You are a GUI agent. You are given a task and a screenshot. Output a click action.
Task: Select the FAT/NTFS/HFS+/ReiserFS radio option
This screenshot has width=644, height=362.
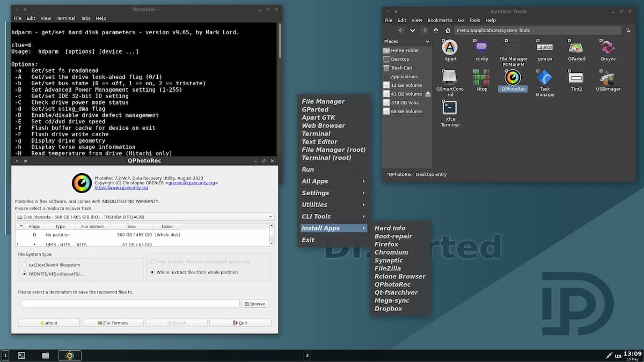(x=25, y=274)
